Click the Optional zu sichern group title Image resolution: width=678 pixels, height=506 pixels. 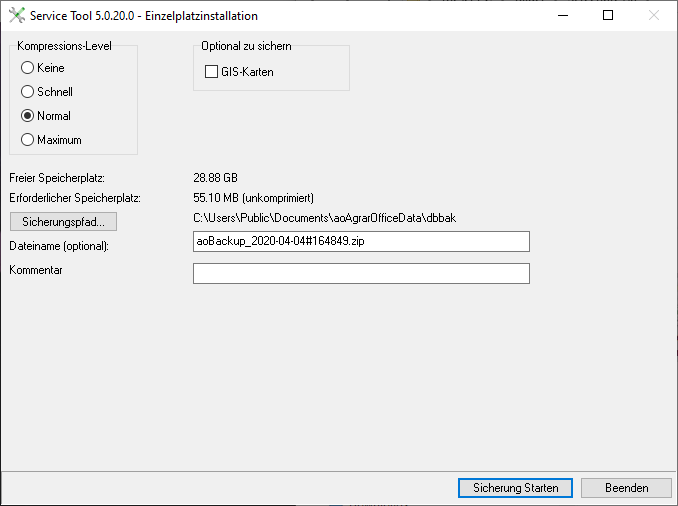pyautogui.click(x=246, y=46)
